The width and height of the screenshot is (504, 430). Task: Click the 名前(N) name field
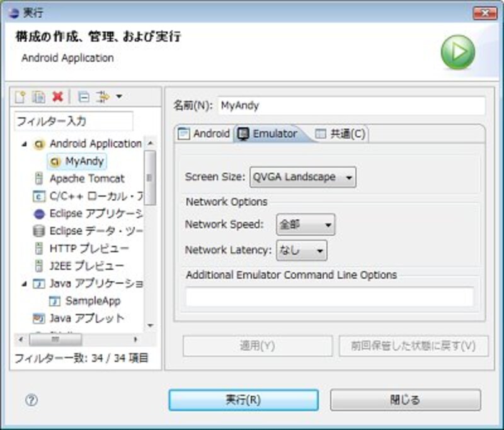coord(352,105)
